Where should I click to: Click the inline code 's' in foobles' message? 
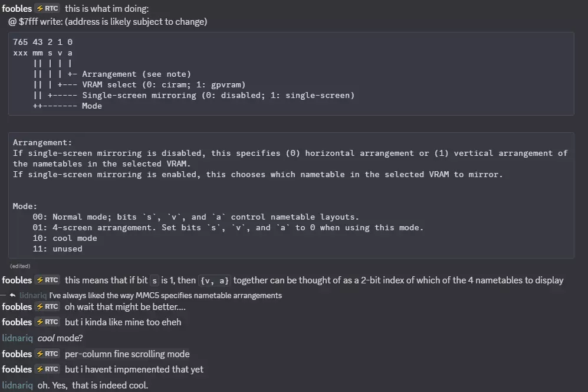click(154, 280)
